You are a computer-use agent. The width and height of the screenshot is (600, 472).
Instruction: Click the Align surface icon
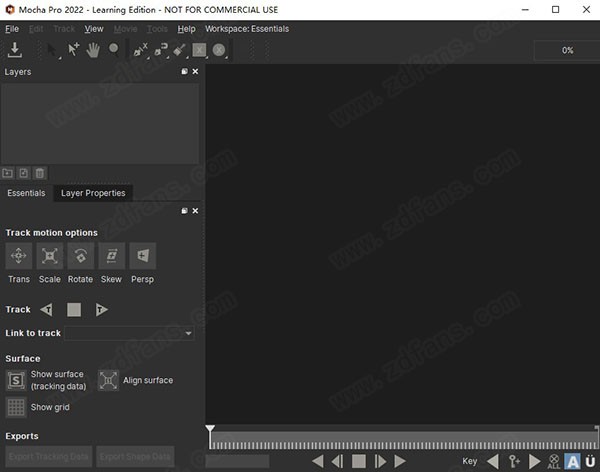pyautogui.click(x=108, y=380)
